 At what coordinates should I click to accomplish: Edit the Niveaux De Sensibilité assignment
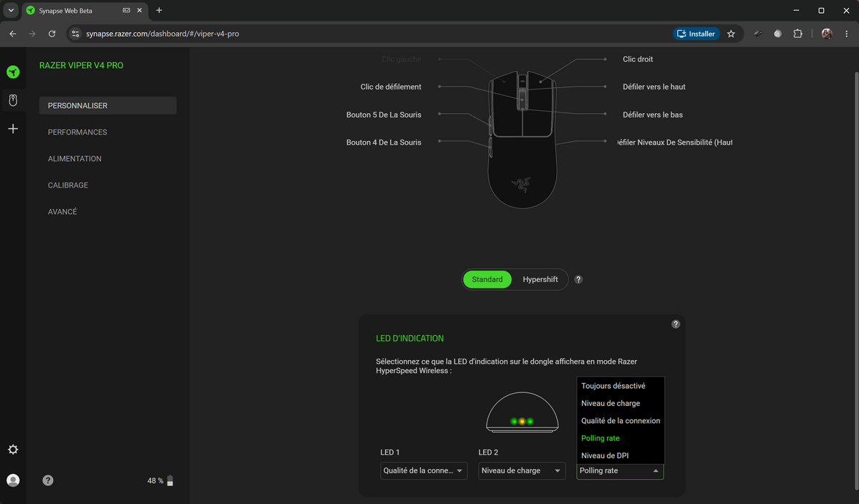pos(674,142)
